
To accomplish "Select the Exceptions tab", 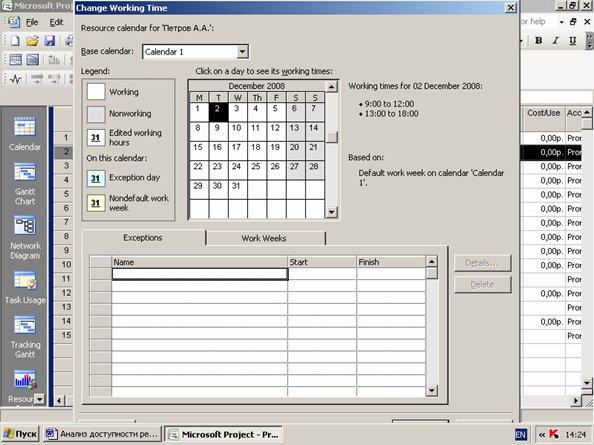I will (x=143, y=237).
